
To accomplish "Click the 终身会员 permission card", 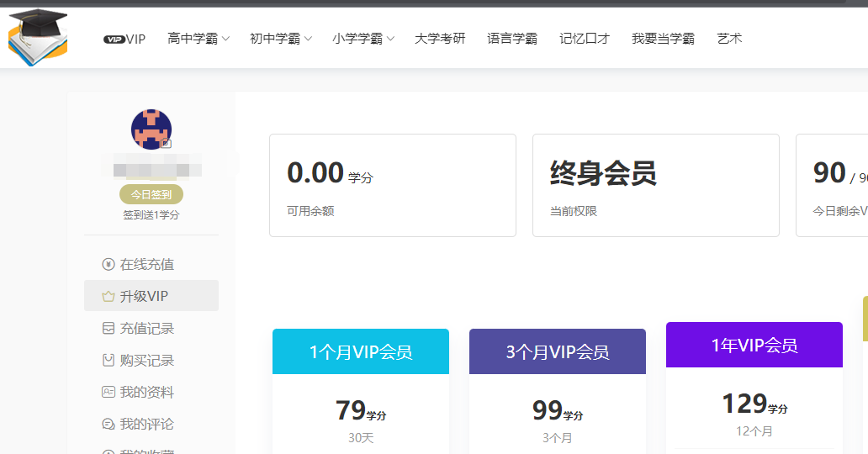I will click(x=656, y=186).
